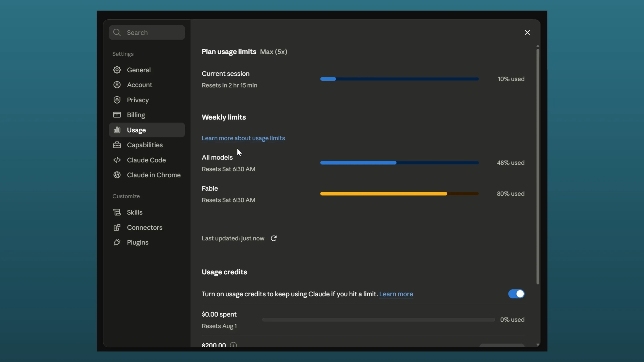Open Claude Code settings
The image size is (644, 362).
tap(147, 160)
